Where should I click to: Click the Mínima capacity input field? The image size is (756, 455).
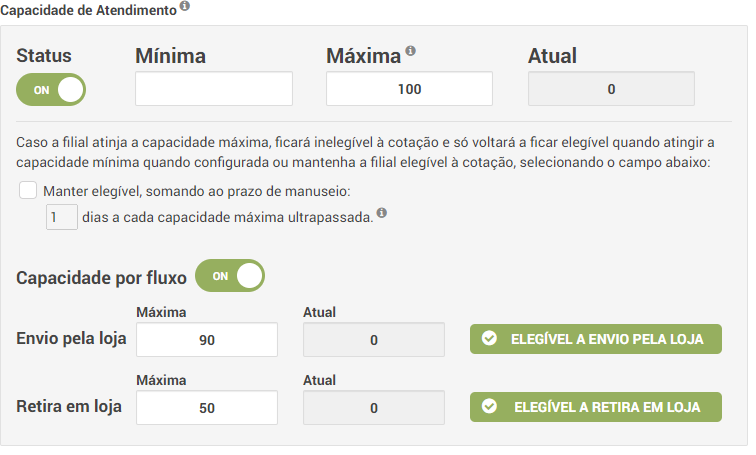point(214,89)
